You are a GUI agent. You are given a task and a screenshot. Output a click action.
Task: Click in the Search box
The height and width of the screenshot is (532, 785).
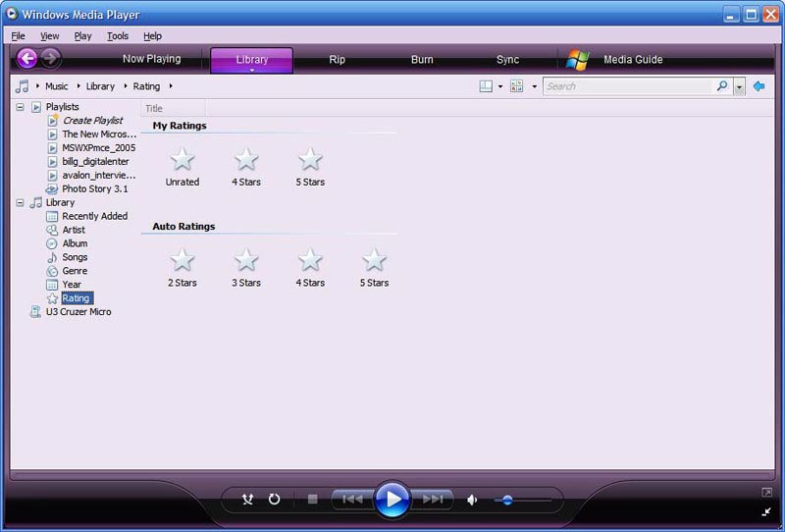point(629,86)
